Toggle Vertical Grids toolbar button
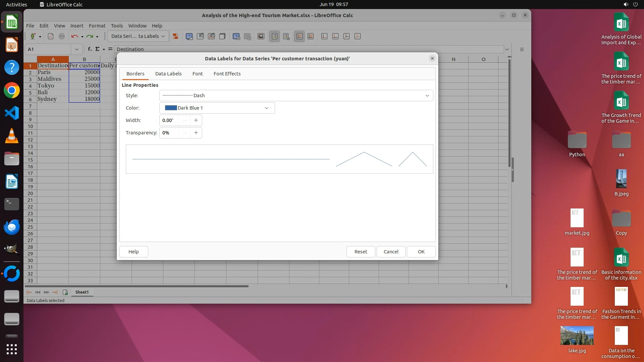Image resolution: width=644 pixels, height=362 pixels. coord(311,36)
